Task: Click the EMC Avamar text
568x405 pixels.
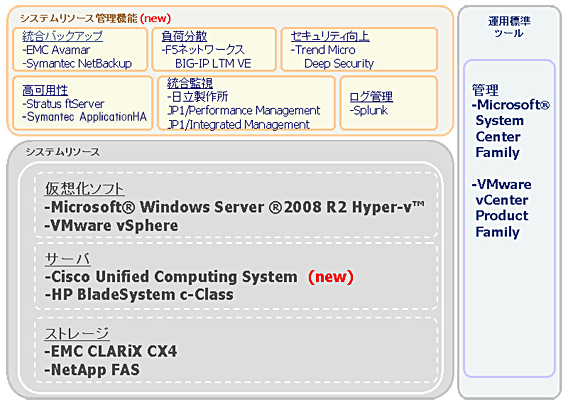Action: pos(56,50)
